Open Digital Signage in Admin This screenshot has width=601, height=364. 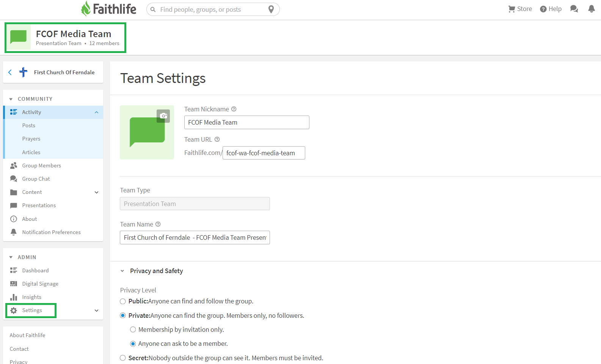pyautogui.click(x=40, y=284)
